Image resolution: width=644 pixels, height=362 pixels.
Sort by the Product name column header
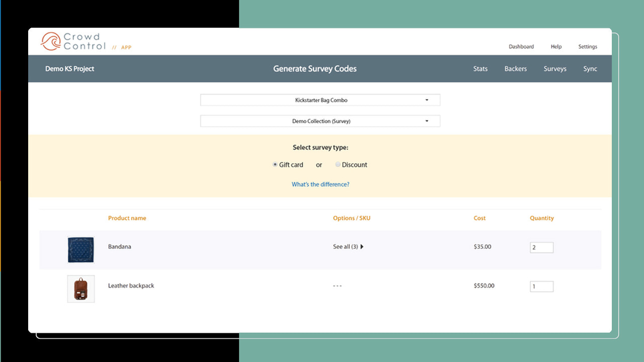127,218
